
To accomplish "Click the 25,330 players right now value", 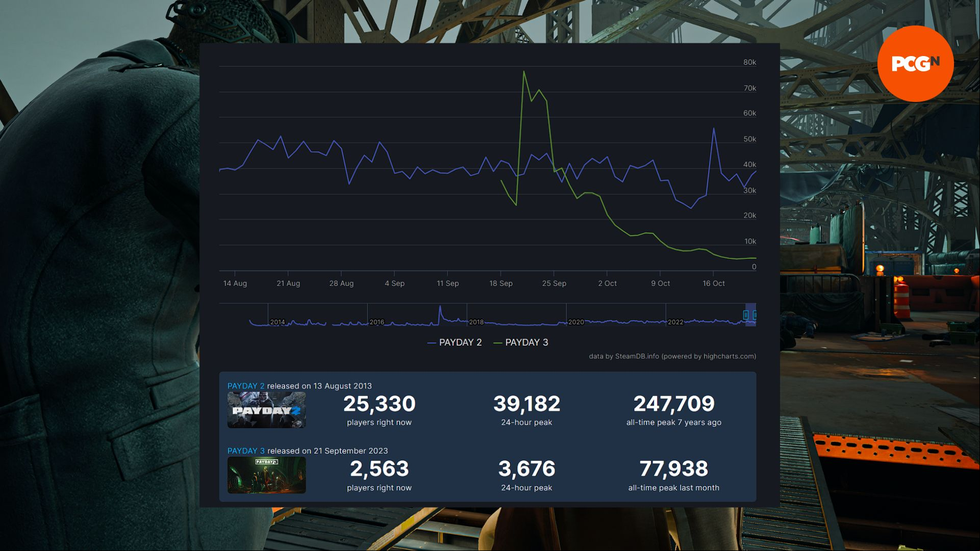I will coord(379,404).
